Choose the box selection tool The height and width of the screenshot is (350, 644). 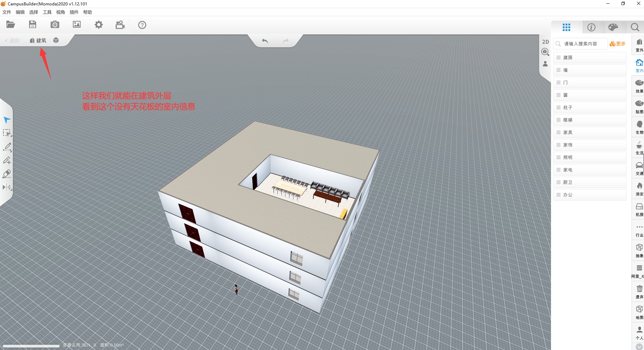click(x=7, y=133)
